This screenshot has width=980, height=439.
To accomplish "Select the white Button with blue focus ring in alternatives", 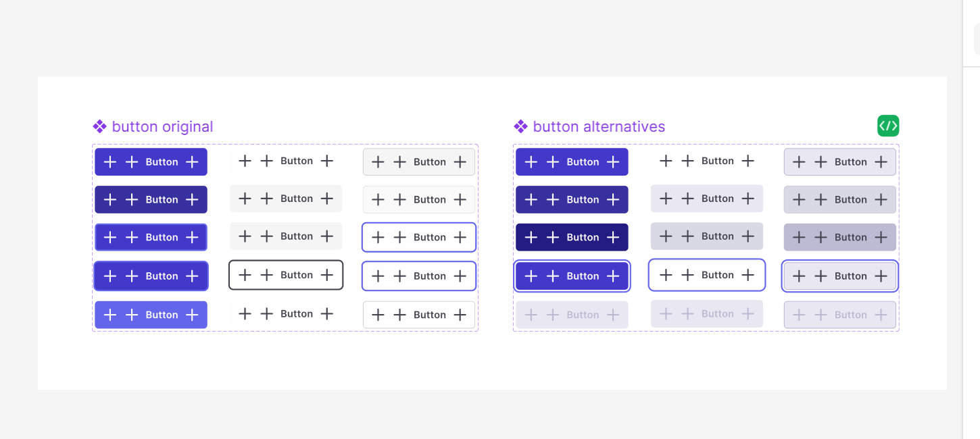I will (x=707, y=275).
